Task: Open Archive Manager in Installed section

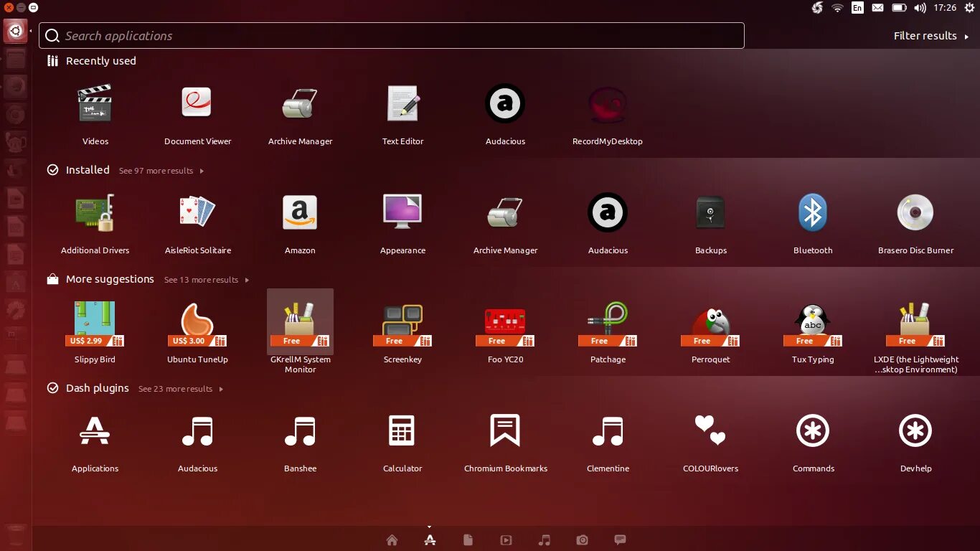Action: [505, 222]
